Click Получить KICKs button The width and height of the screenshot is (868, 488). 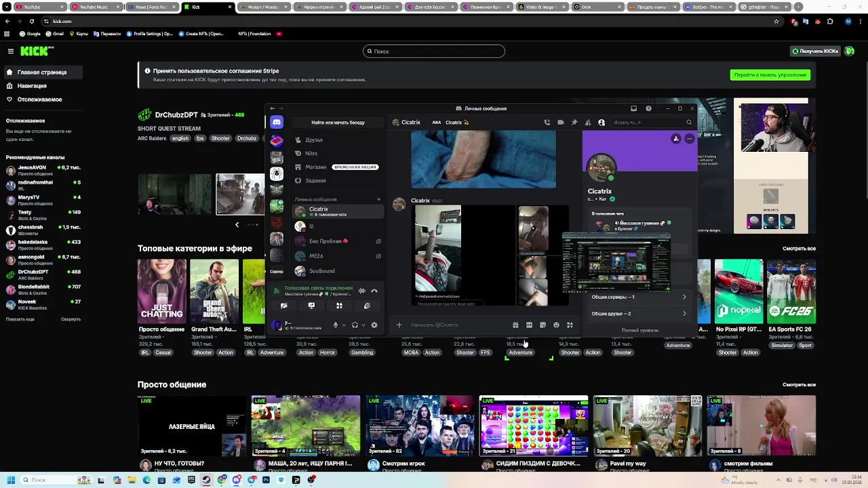[815, 51]
